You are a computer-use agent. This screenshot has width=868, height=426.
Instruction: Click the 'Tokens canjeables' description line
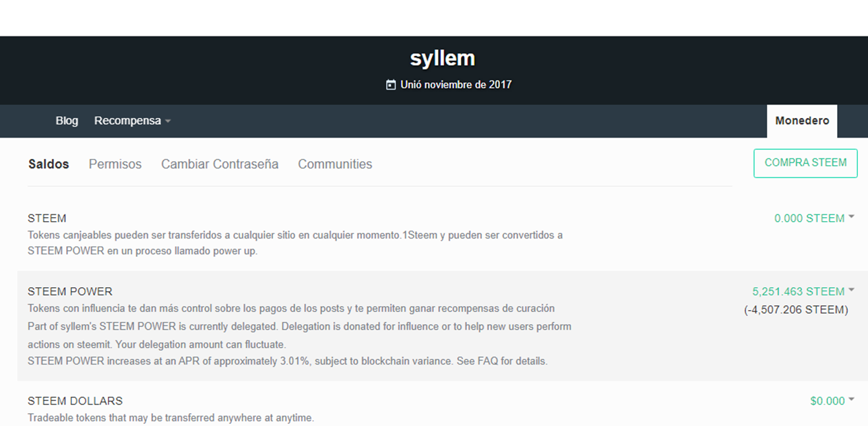(295, 243)
